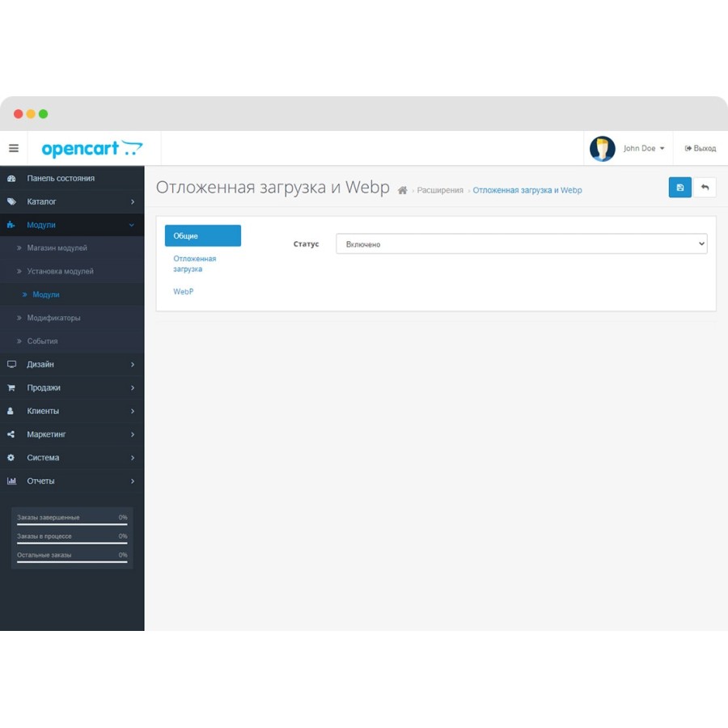Click the Клиенты user icon
This screenshot has height=728, width=728.
coord(11,411)
